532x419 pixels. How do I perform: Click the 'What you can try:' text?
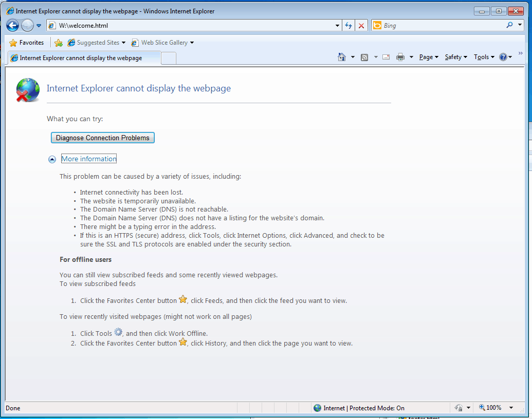coord(75,119)
